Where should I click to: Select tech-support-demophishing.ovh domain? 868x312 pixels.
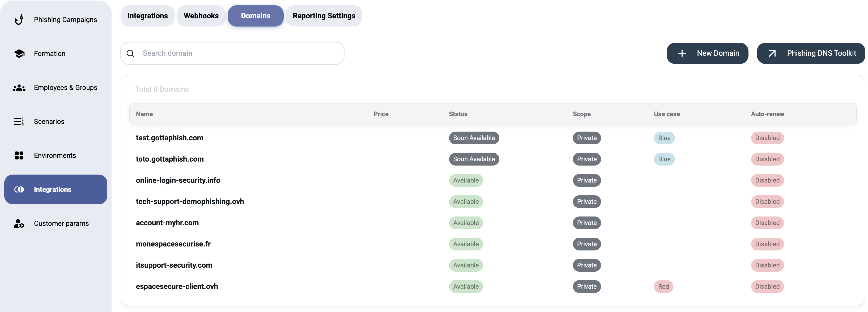(x=190, y=202)
